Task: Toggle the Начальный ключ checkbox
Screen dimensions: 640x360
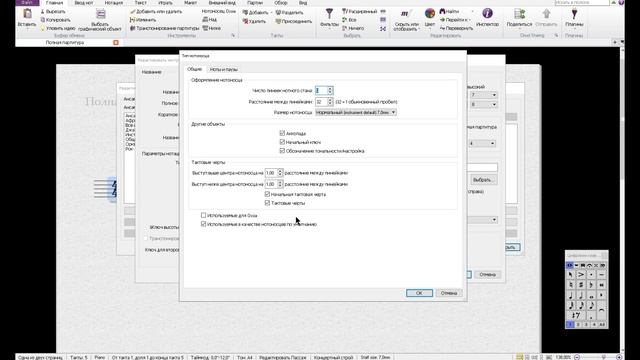Action: click(282, 142)
